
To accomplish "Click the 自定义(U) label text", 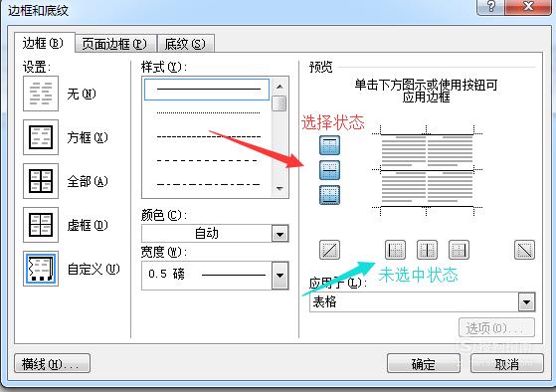I will pyautogui.click(x=93, y=269).
